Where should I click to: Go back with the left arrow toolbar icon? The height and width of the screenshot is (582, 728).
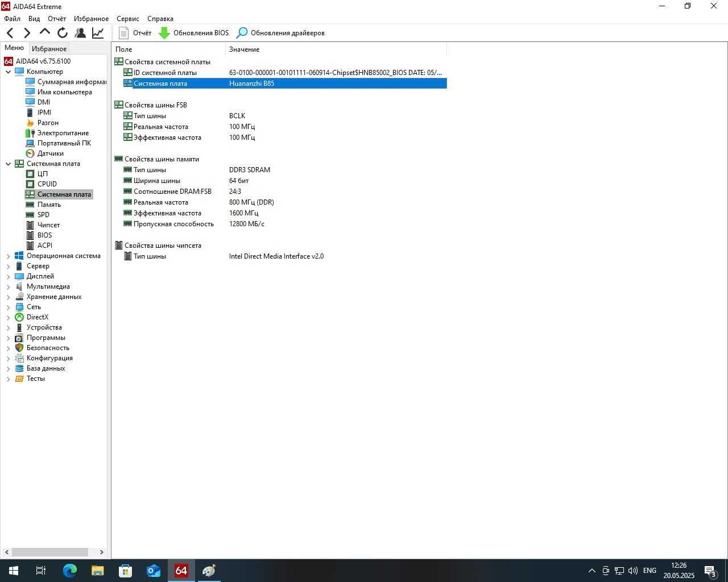[x=10, y=33]
